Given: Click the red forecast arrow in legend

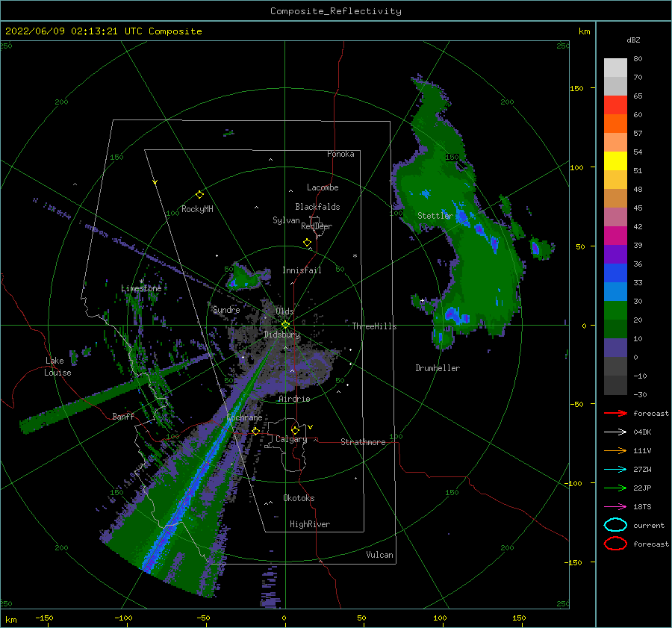Looking at the screenshot, I should [615, 413].
